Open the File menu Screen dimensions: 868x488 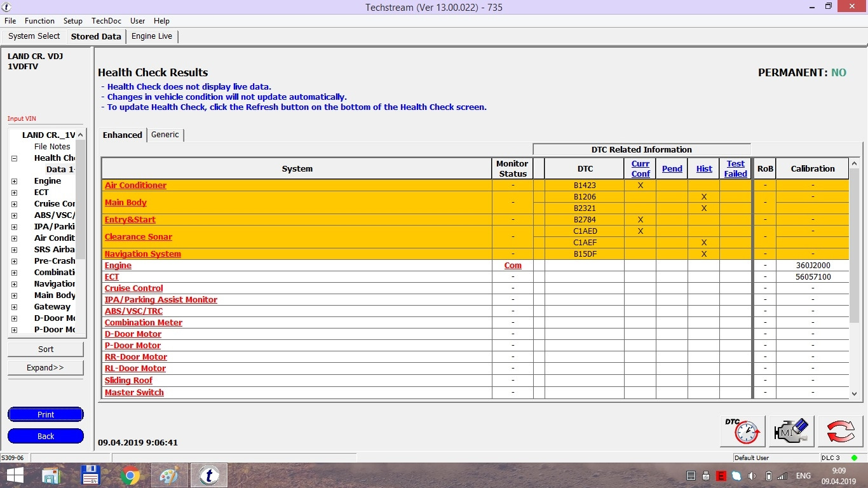pyautogui.click(x=10, y=21)
